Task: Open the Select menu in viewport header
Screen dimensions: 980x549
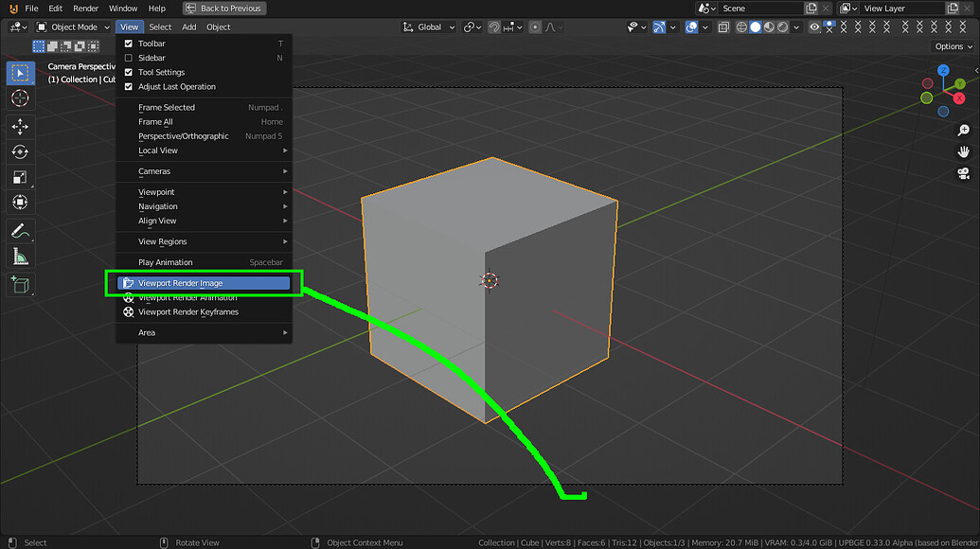Action: (x=160, y=27)
